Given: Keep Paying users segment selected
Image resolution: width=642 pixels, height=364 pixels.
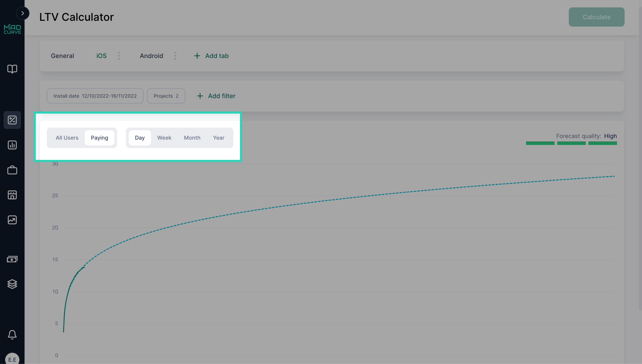Looking at the screenshot, I should click(x=100, y=137).
